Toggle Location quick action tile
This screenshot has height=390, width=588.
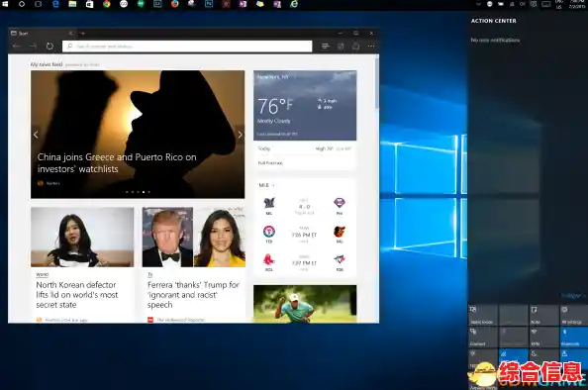[573, 358]
